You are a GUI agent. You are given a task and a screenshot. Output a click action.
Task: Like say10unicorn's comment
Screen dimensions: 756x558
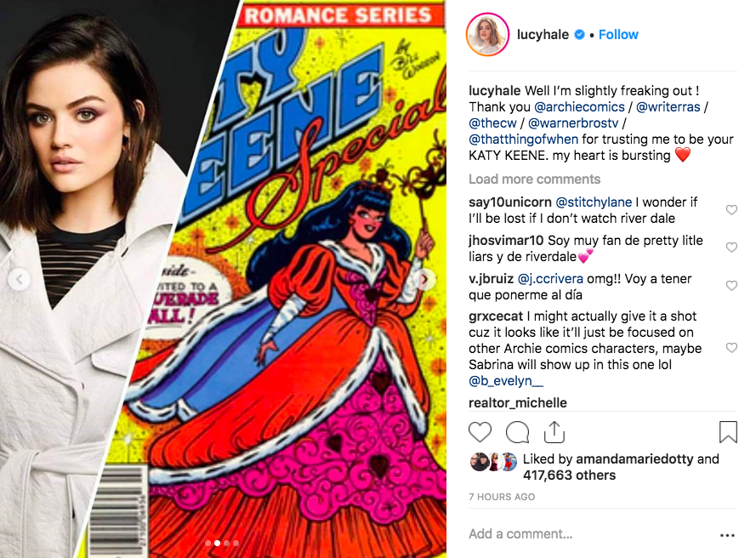point(731,209)
